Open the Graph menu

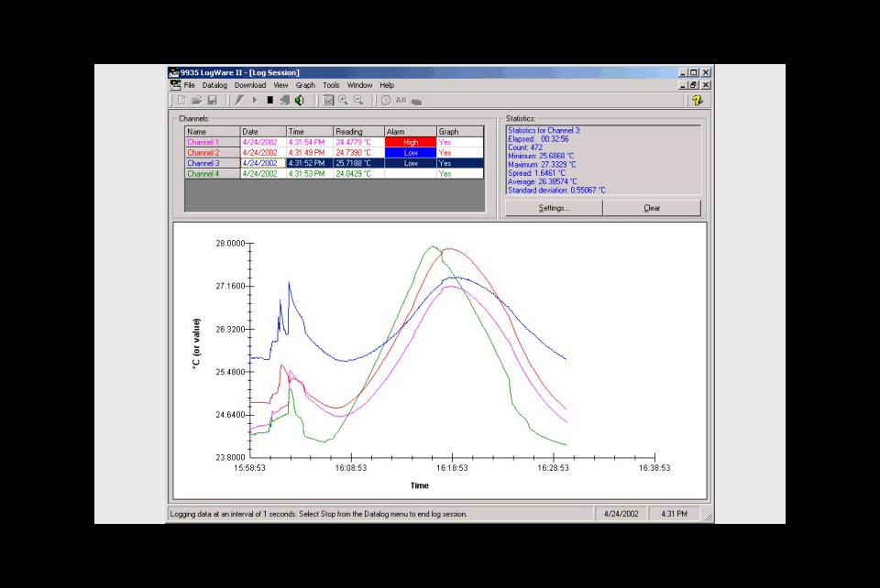pos(305,84)
